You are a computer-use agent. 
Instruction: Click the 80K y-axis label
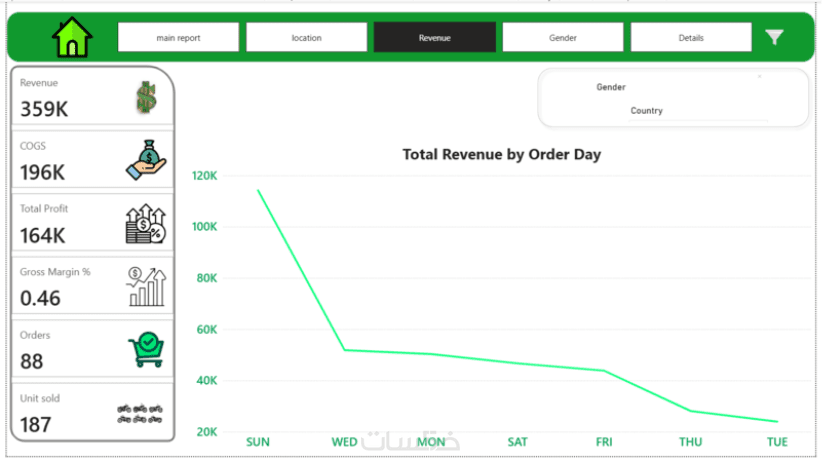coord(207,278)
